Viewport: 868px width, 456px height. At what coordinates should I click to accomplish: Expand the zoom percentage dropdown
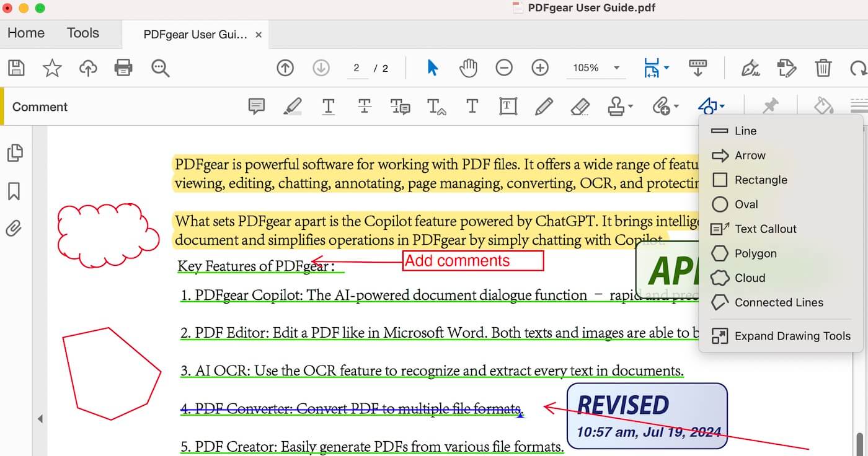pyautogui.click(x=616, y=68)
